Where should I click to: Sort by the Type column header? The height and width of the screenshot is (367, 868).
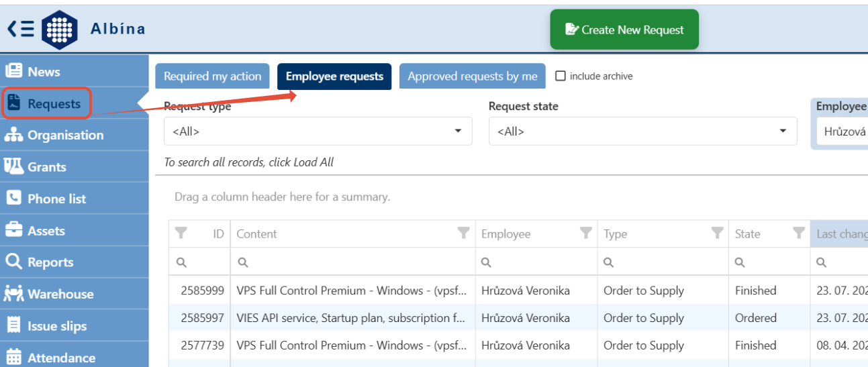click(x=615, y=234)
